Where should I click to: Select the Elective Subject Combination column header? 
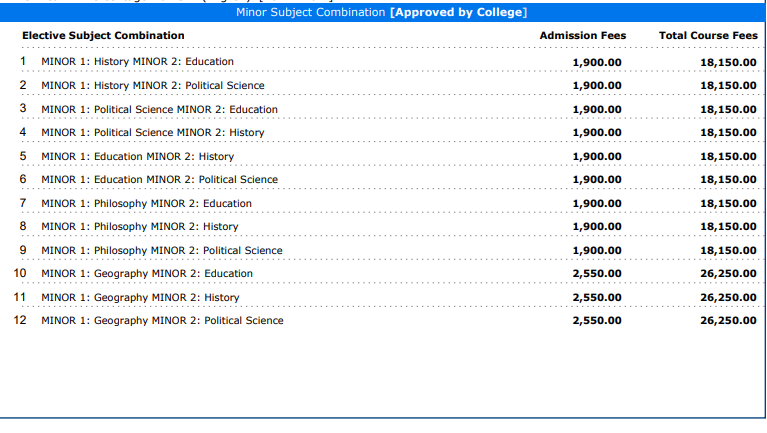(x=103, y=36)
